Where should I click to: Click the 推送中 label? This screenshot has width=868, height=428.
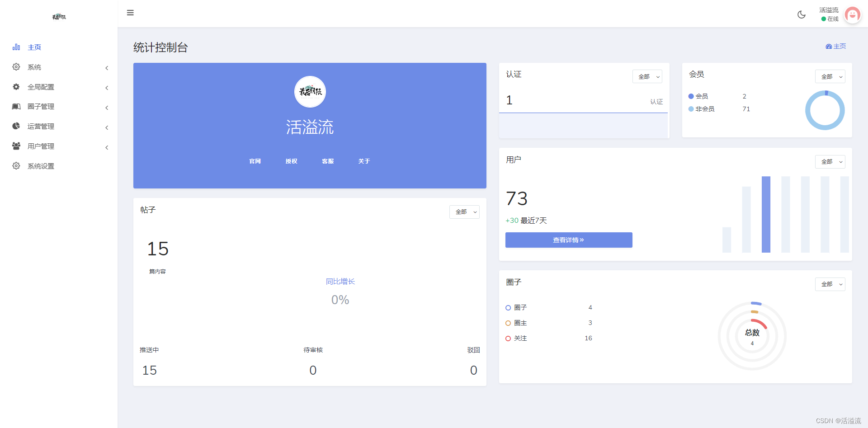coord(149,350)
